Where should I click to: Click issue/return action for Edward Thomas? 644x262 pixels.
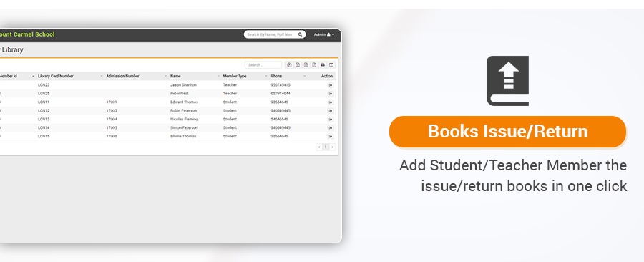[x=331, y=102]
